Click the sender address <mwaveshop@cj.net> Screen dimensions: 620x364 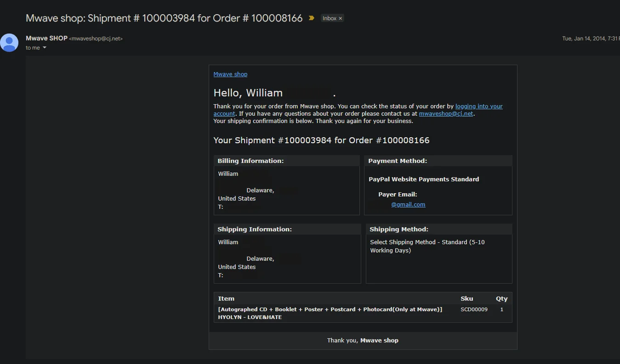pos(96,39)
